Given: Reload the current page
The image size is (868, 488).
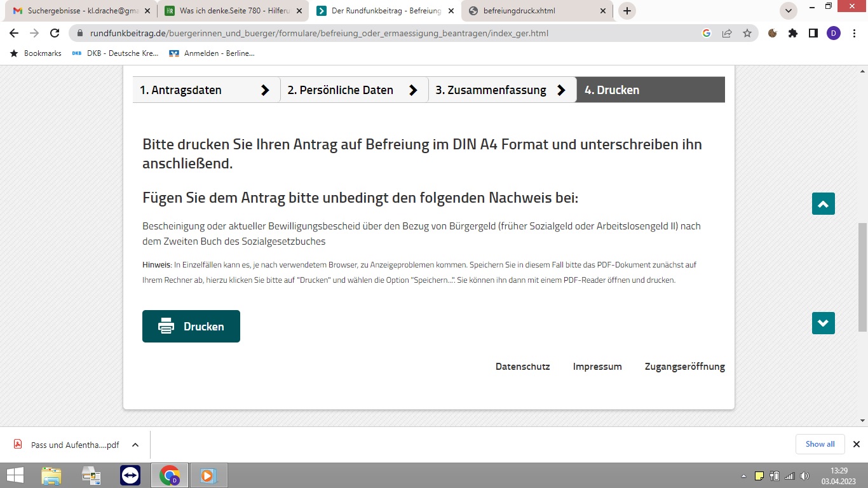Looking at the screenshot, I should click(55, 33).
